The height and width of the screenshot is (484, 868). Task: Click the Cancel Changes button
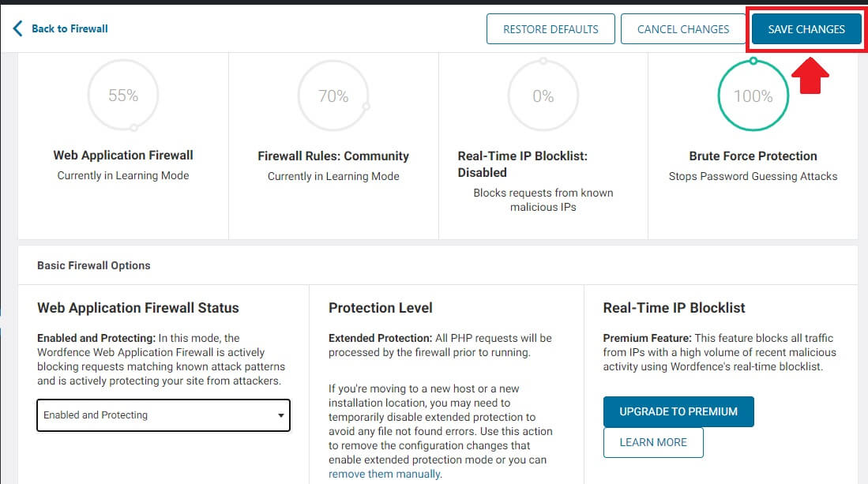683,28
